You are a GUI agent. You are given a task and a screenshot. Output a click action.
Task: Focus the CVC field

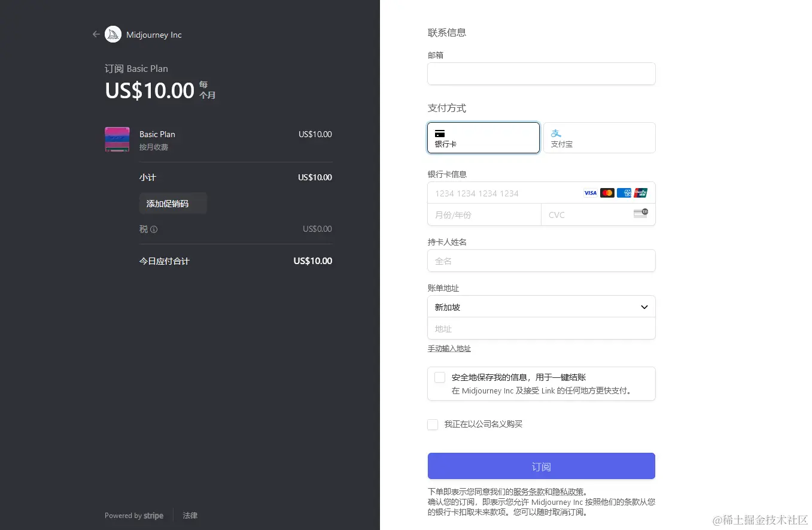point(598,214)
